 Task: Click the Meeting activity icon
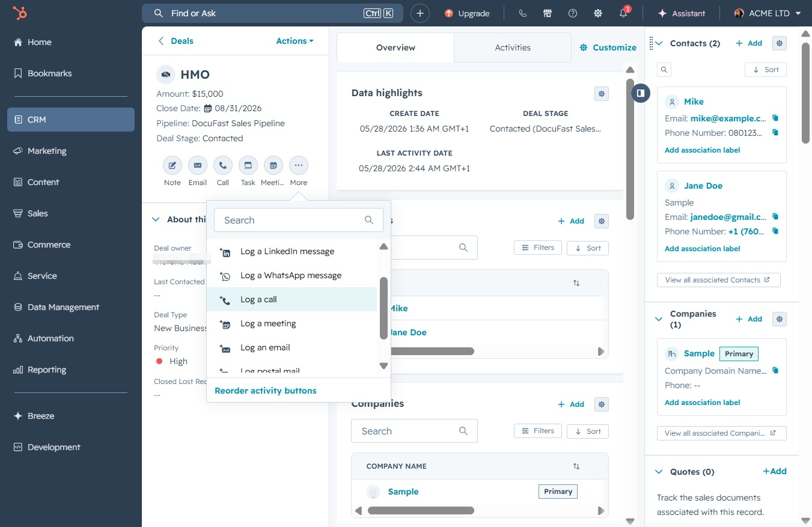pos(273,165)
